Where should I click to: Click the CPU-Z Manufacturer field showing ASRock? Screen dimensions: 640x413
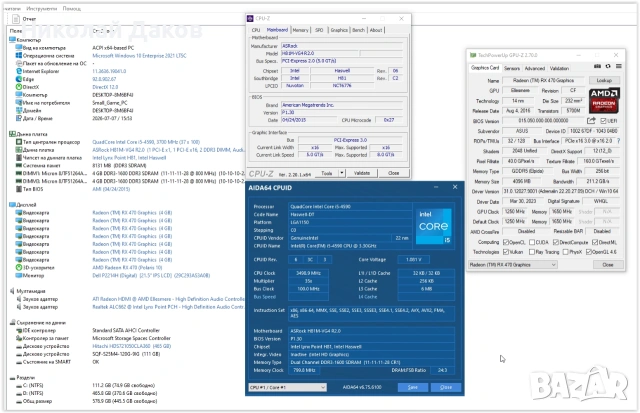click(342, 46)
